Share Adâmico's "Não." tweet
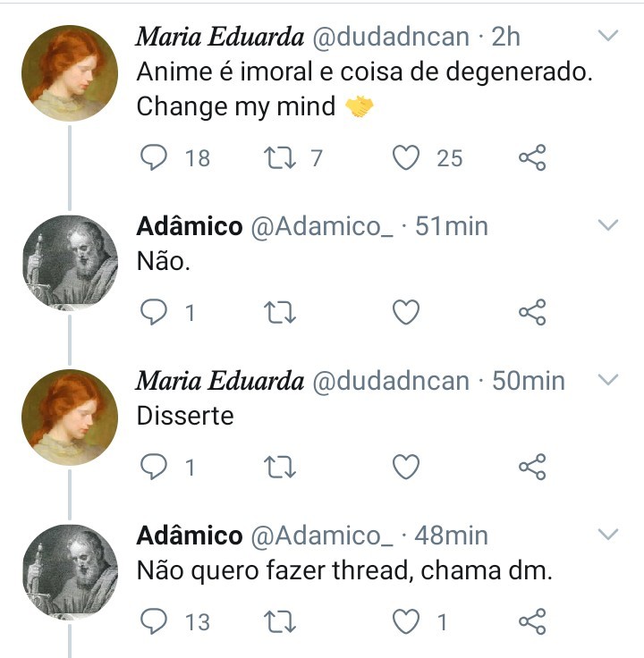 [x=532, y=312]
